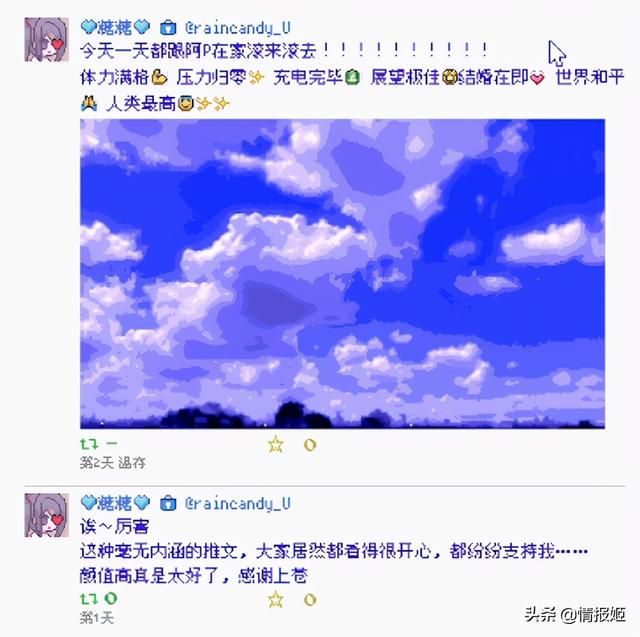640x637 pixels.
Task: Click the lock badge on the second post
Action: [x=168, y=503]
